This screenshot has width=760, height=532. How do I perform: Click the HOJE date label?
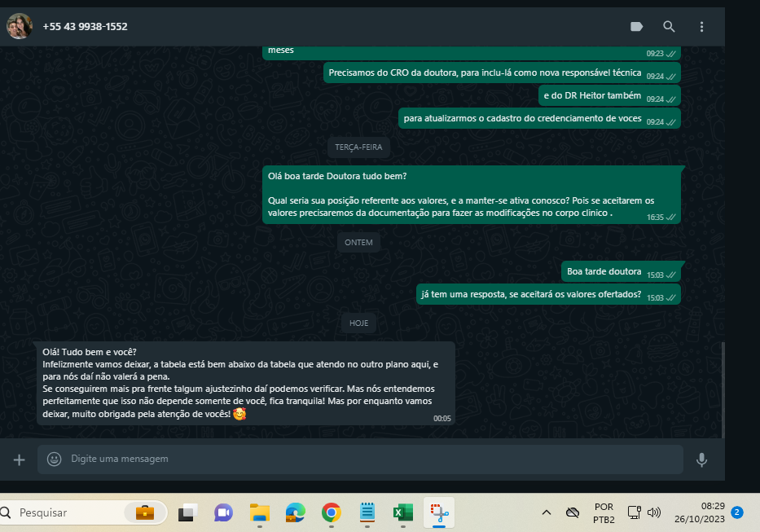pos(358,323)
